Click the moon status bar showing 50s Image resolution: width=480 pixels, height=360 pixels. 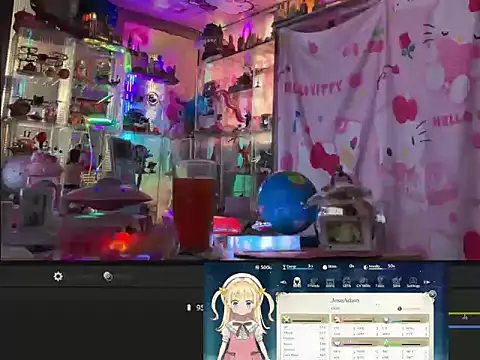[379, 267]
